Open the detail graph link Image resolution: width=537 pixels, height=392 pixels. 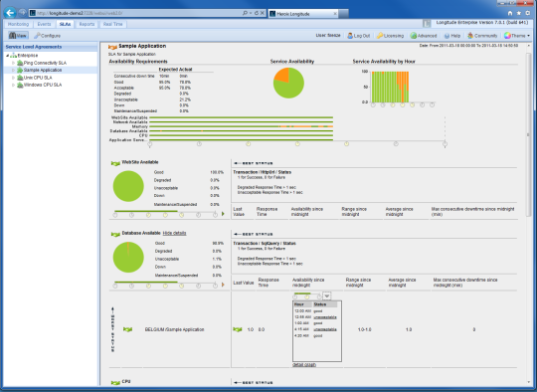click(x=304, y=364)
